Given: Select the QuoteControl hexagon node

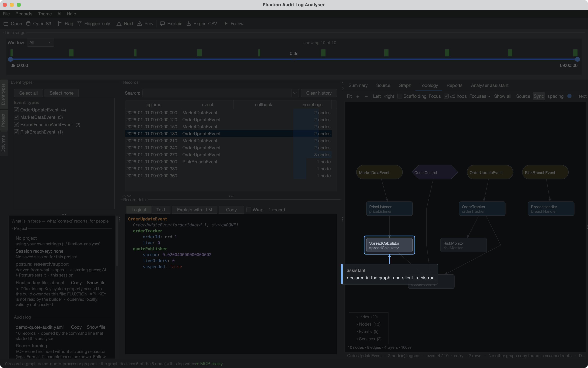Looking at the screenshot, I should point(435,173).
